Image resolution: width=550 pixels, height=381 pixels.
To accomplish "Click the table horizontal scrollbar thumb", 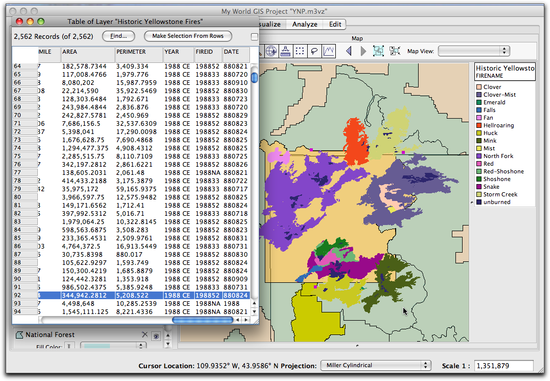I will tap(202, 320).
